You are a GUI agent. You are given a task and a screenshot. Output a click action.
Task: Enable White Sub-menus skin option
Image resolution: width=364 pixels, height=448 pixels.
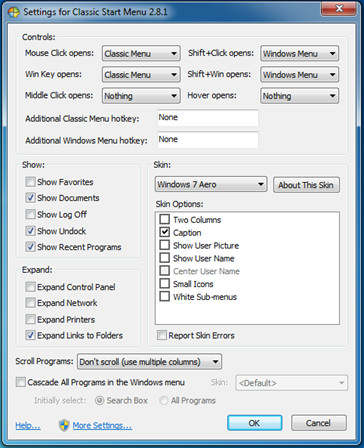pyautogui.click(x=164, y=296)
